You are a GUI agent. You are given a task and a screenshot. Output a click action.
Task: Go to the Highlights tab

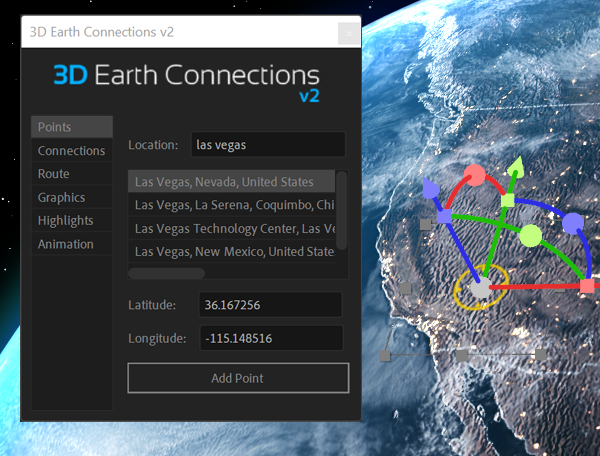point(72,221)
